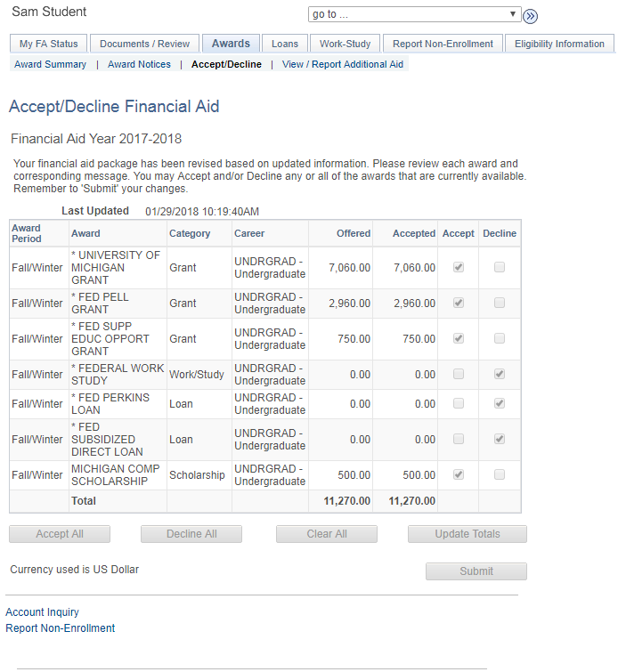Click the 7,060.00 Offered amount
Screen dimensions: 618x672
[349, 268]
